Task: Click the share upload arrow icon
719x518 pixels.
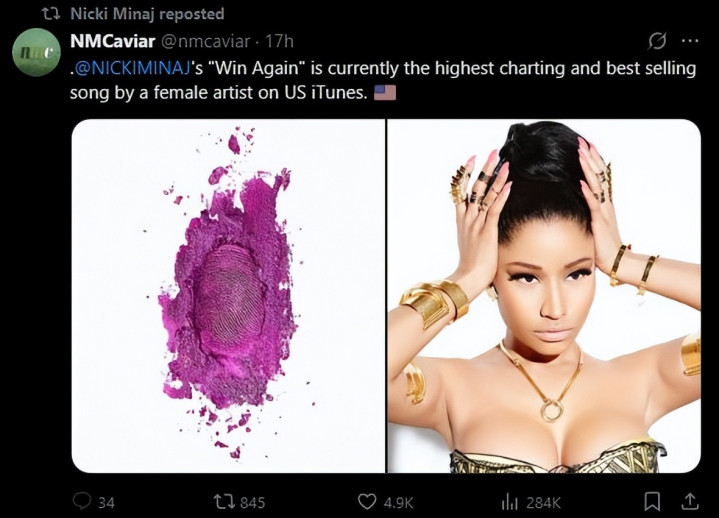Action: [689, 500]
